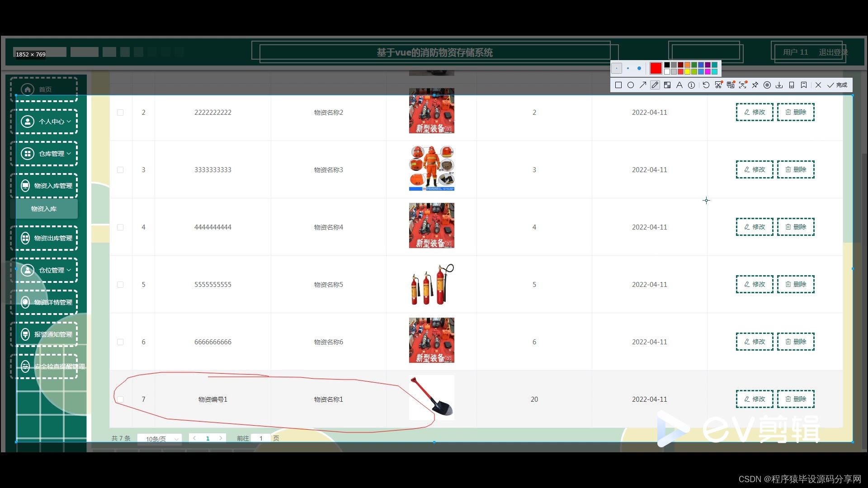Viewport: 868px width, 488px height.
Task: Check the row 5 selection box
Action: (120, 285)
